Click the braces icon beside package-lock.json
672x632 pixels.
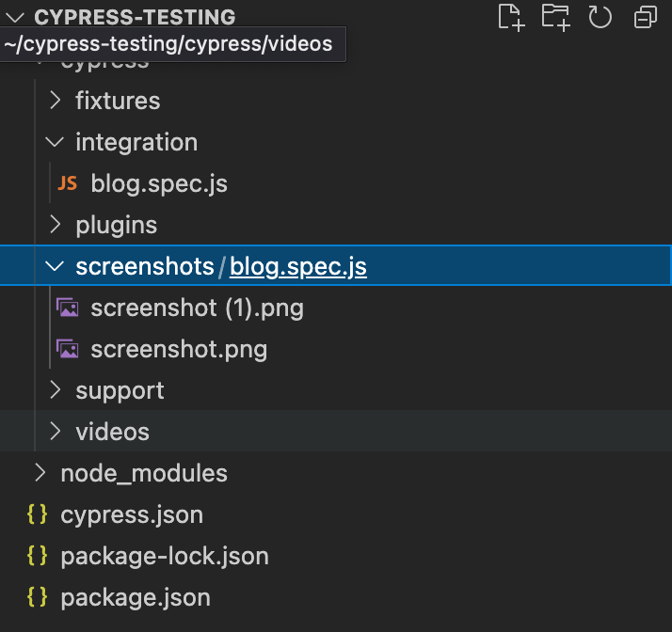[38, 556]
